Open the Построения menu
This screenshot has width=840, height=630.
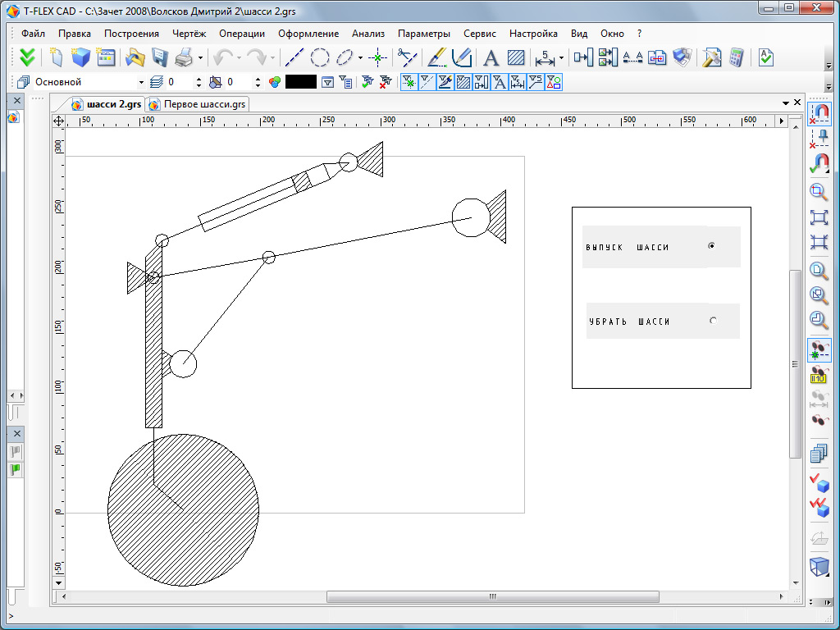point(131,33)
